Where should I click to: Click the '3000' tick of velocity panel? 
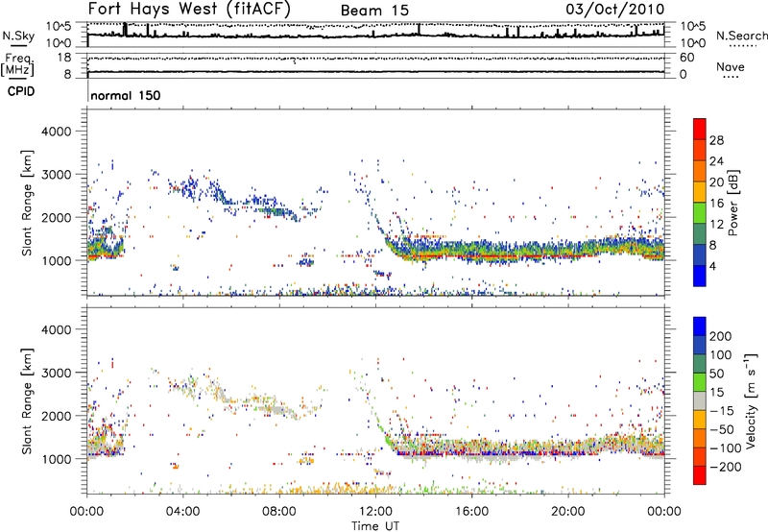point(56,373)
